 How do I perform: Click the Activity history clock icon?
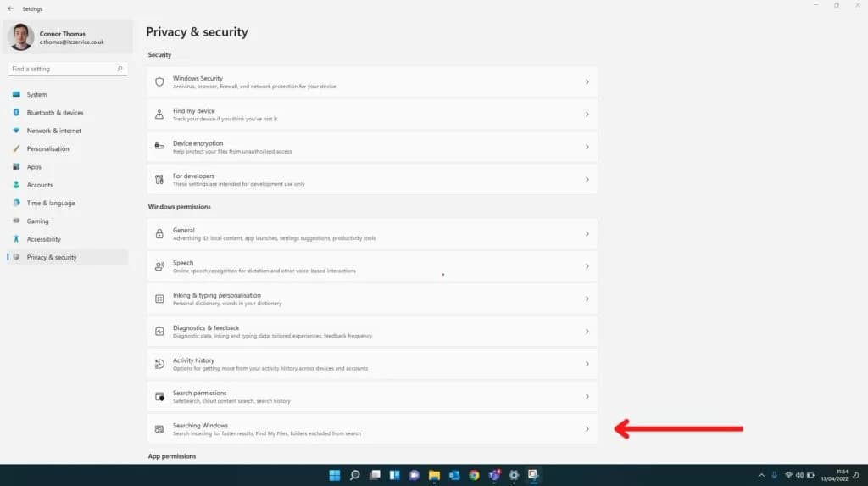pos(159,364)
